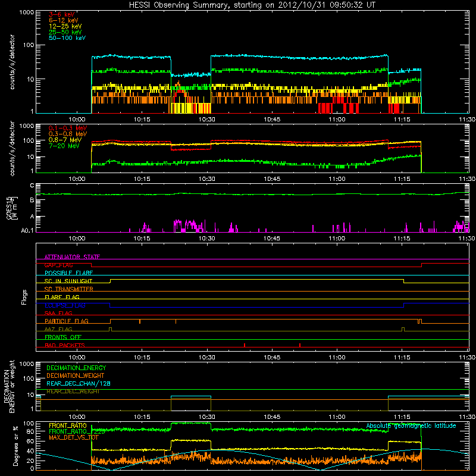Select the ATTENUATOR_STATE flag label
The image size is (476, 476).
[72, 257]
